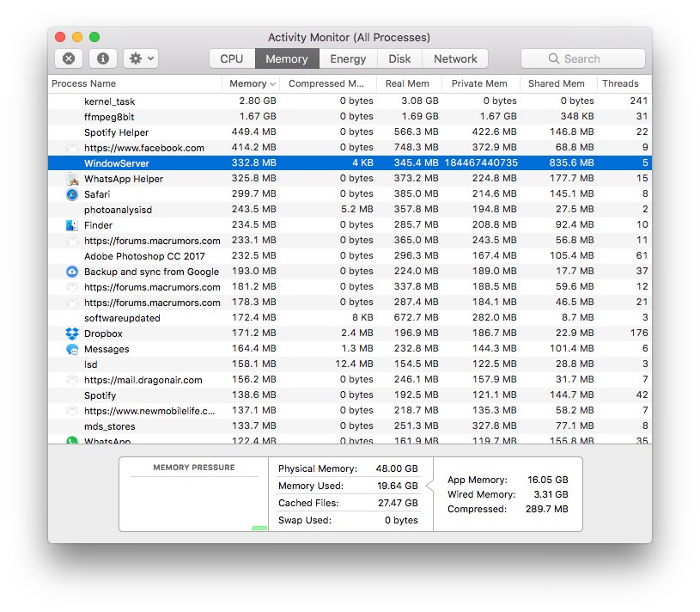The image size is (700, 612).
Task: Minimize window with yellow button
Action: coord(77,37)
